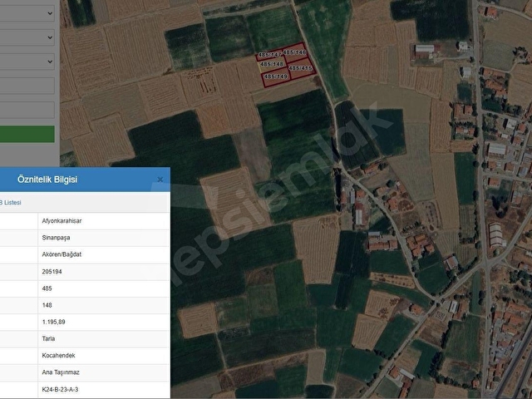Open the Listesi tab in the attribute panel
Viewport: 532px width, 399px height.
(x=11, y=203)
